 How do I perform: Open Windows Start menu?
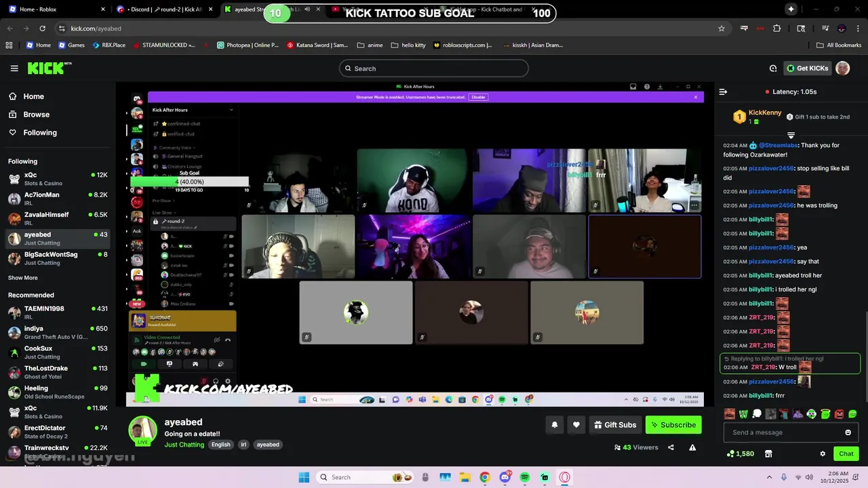[304, 477]
